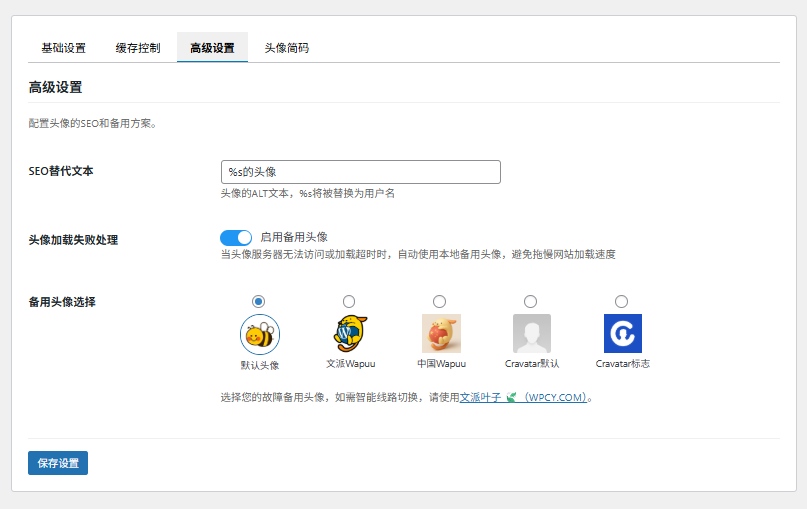Toggle the 启用备用头像 switch

click(x=236, y=237)
